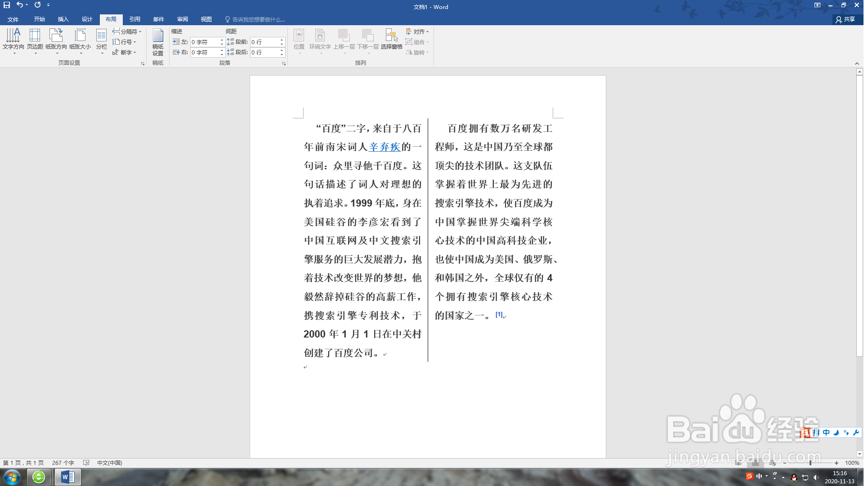Open the 文字方向 text direction tool

click(13, 41)
